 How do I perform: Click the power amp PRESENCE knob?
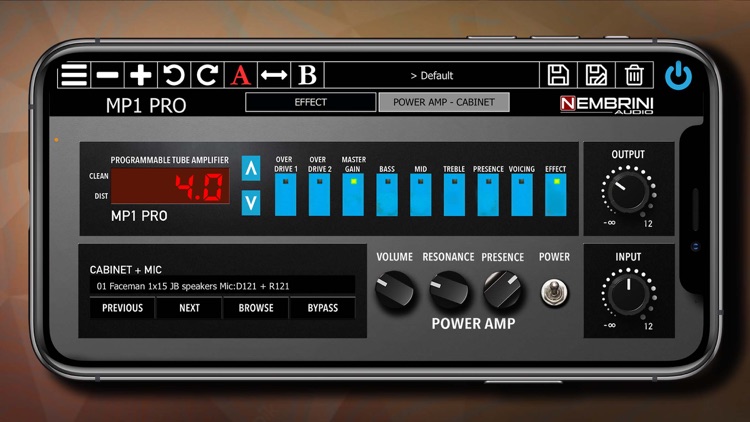click(502, 290)
